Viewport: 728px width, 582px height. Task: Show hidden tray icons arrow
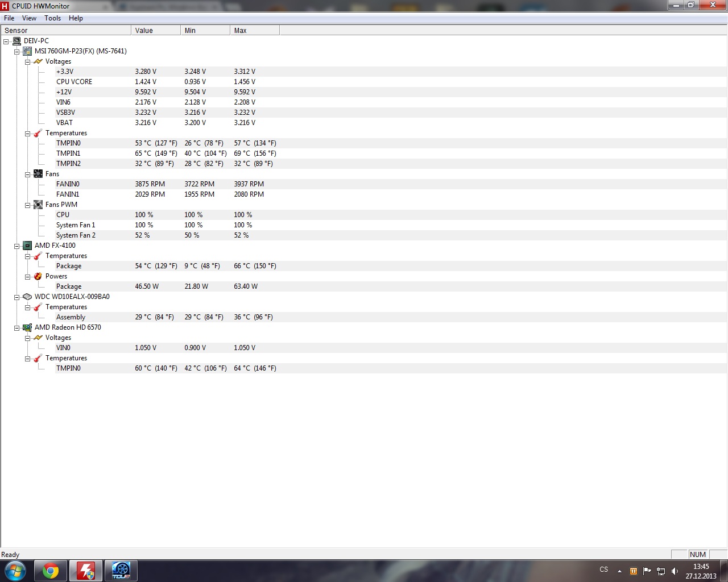coord(619,571)
